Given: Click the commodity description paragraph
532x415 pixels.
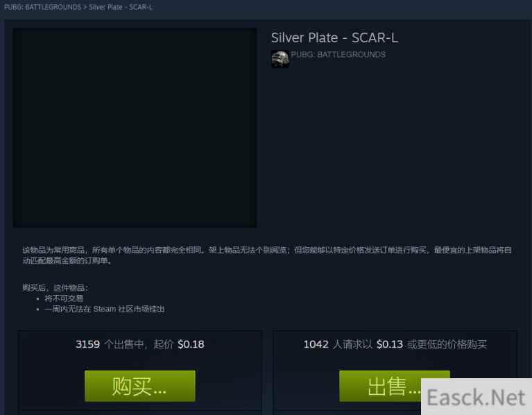Looking at the screenshot, I should (267, 255).
